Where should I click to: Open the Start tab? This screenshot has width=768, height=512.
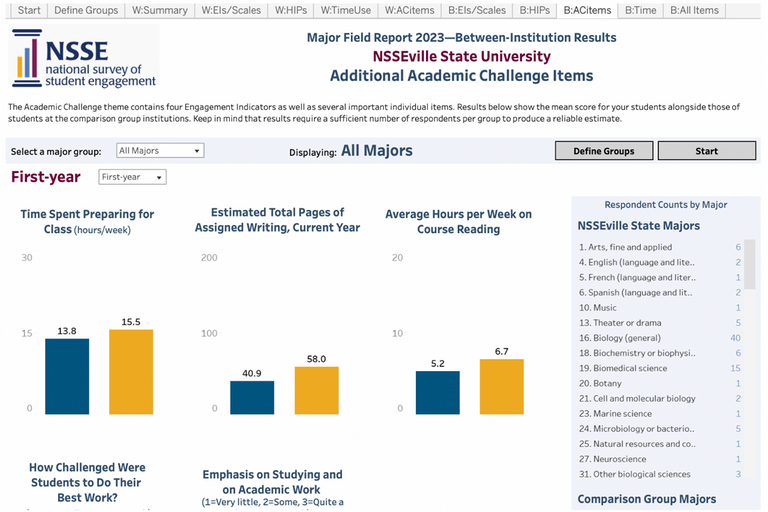point(29,10)
